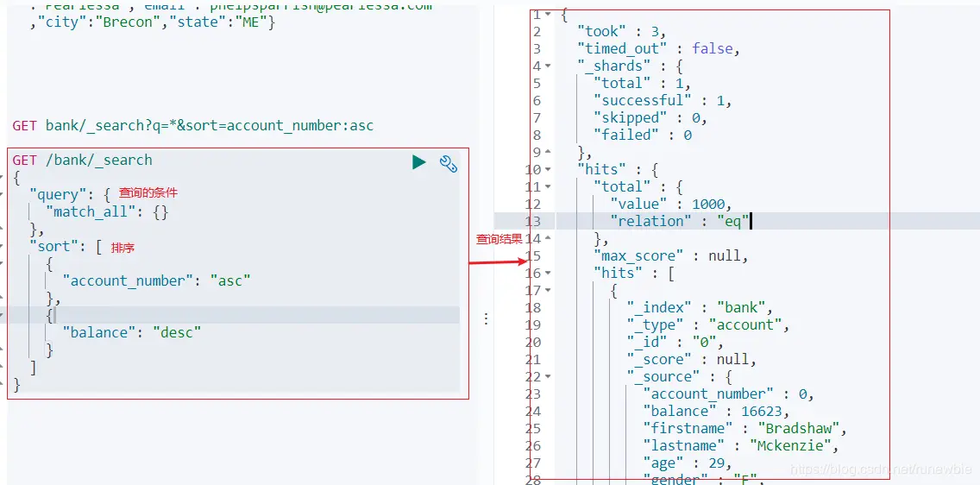
Task: Click the "_score" : null line
Action: [x=692, y=359]
